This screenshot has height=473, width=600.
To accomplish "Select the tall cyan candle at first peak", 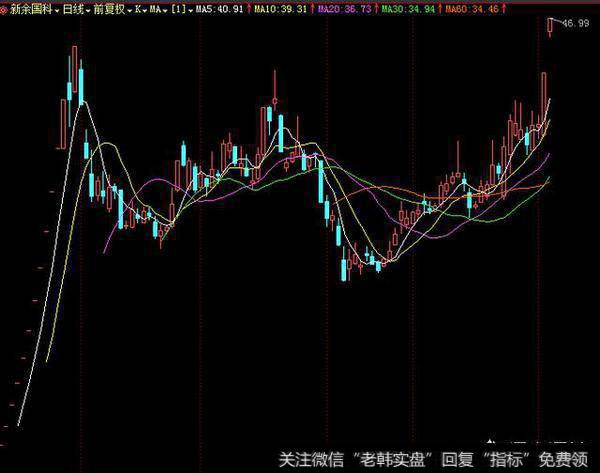I will pos(80,84).
